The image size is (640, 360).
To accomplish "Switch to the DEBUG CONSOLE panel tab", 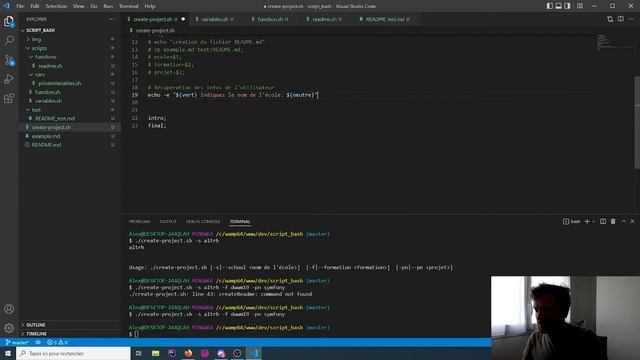I will 203,222.
